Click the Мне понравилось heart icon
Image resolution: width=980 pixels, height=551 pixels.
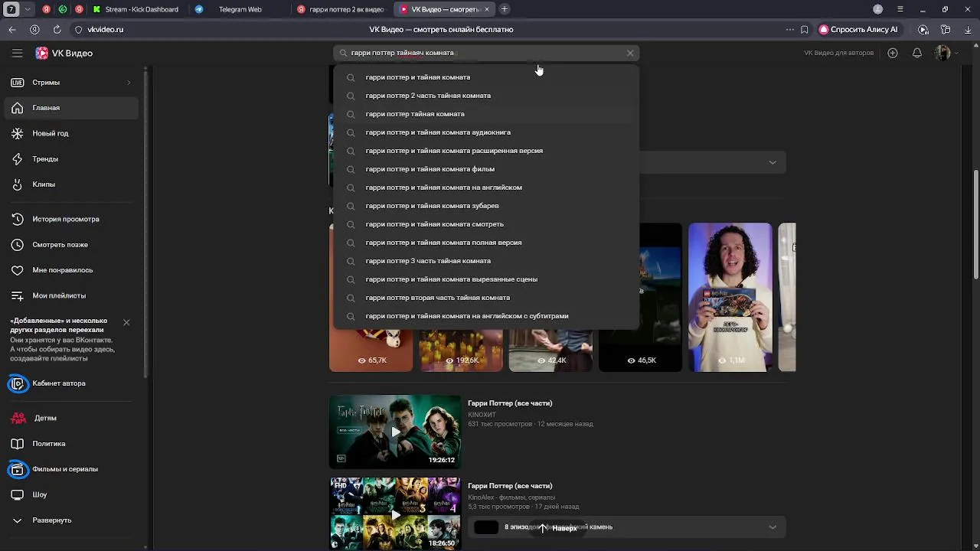(x=17, y=270)
